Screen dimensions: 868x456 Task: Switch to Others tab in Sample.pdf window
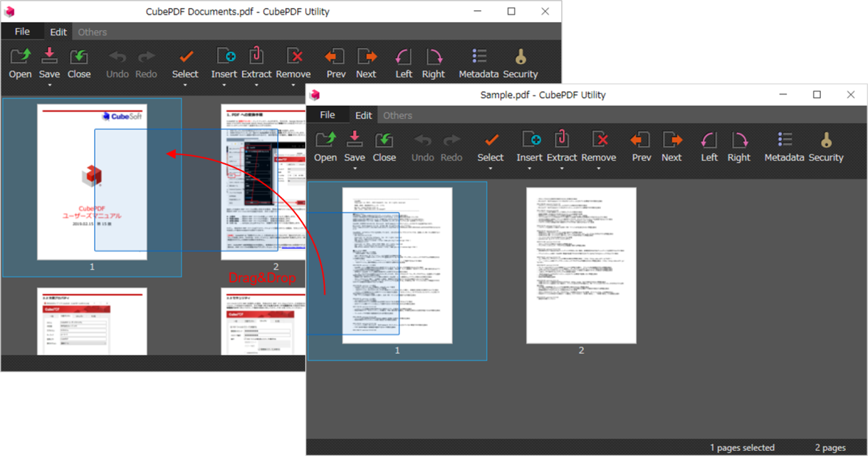[x=397, y=115]
